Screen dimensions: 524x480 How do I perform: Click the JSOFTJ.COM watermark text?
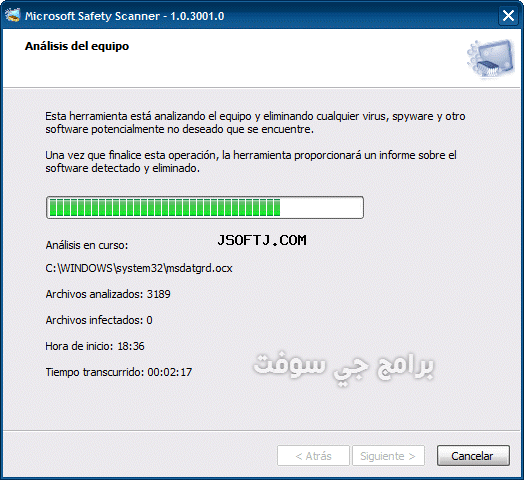point(262,240)
